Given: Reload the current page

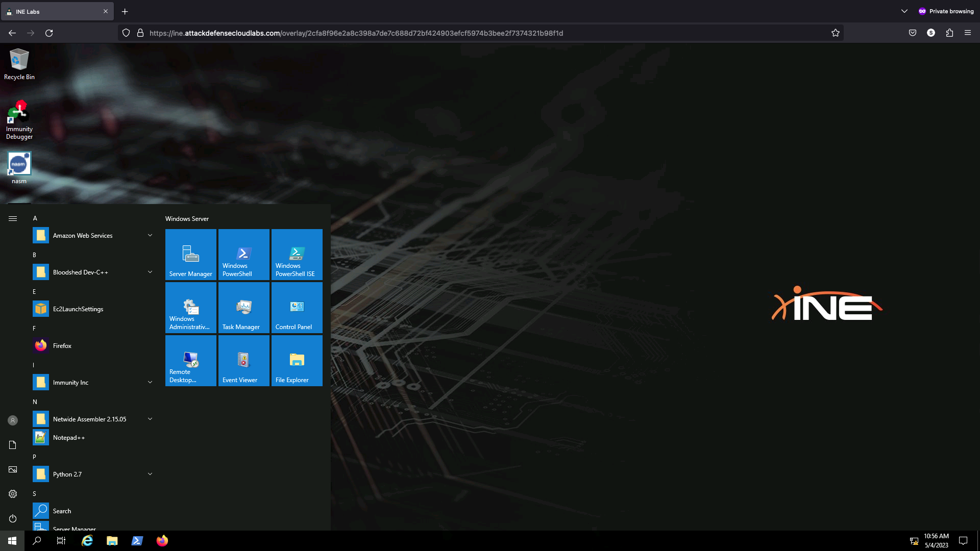Looking at the screenshot, I should [x=49, y=33].
